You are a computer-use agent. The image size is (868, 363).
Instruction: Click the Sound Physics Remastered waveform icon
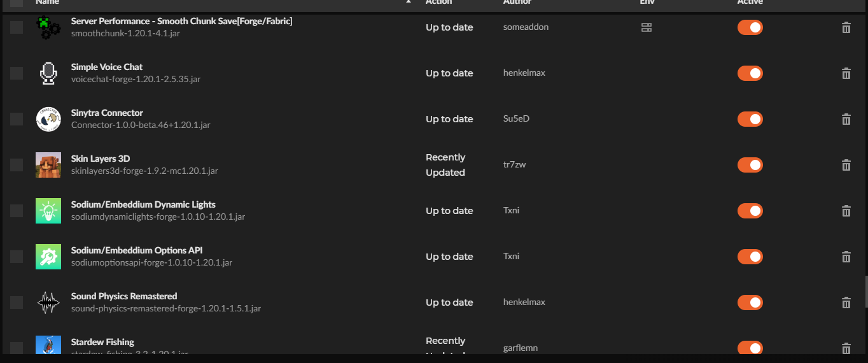pos(48,302)
